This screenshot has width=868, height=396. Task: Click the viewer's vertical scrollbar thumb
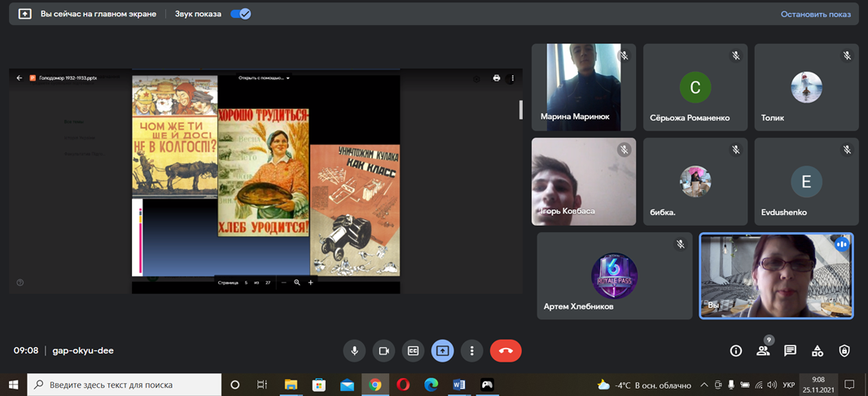[520, 110]
